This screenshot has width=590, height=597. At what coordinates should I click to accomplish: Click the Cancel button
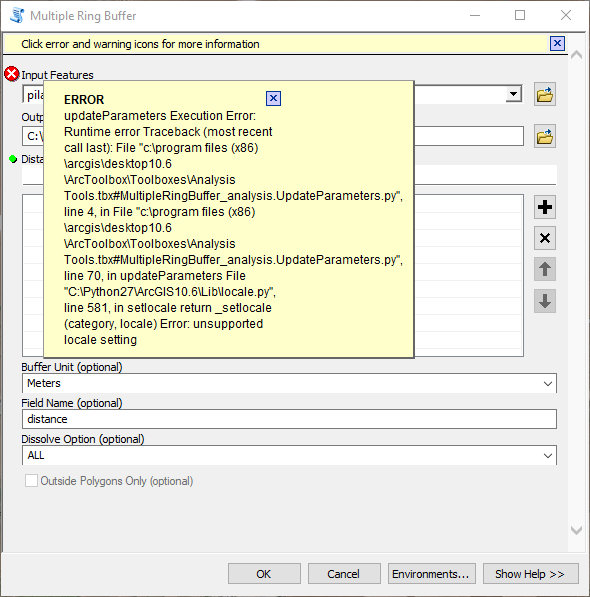pyautogui.click(x=344, y=574)
